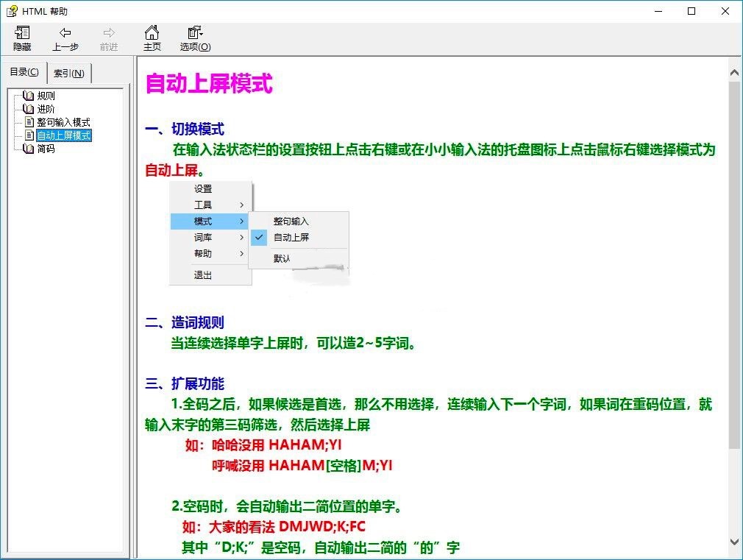Click the book icon beside 进阶
Viewport: 743px width, 560px height.
coord(29,109)
